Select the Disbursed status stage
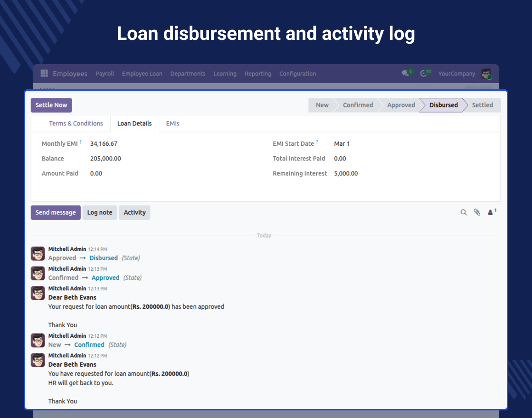This screenshot has height=418, width=532. click(444, 105)
